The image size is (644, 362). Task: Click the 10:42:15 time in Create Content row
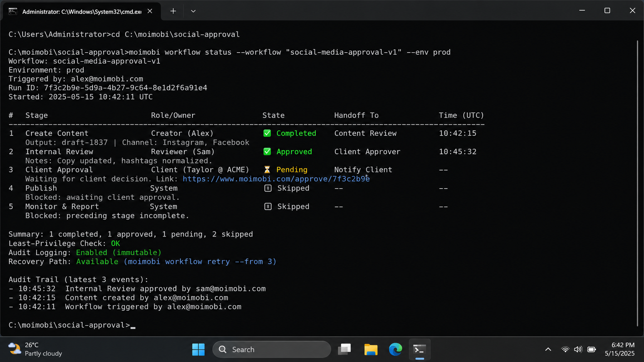(458, 133)
